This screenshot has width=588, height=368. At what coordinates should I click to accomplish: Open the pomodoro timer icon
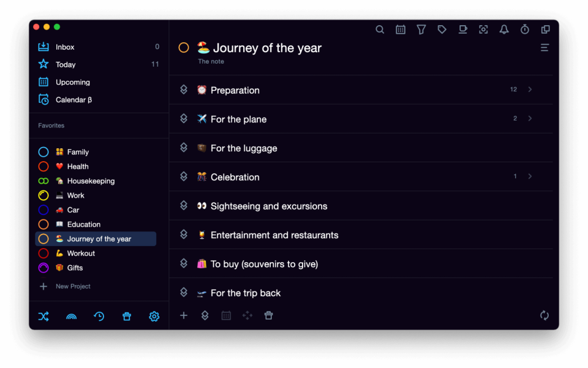click(x=524, y=29)
